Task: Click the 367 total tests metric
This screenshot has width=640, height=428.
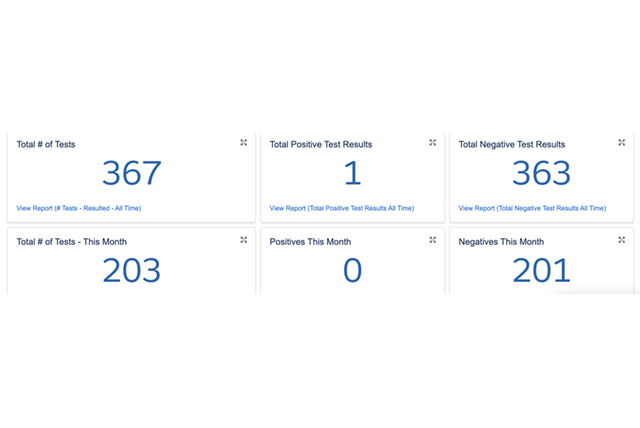Action: click(x=132, y=174)
